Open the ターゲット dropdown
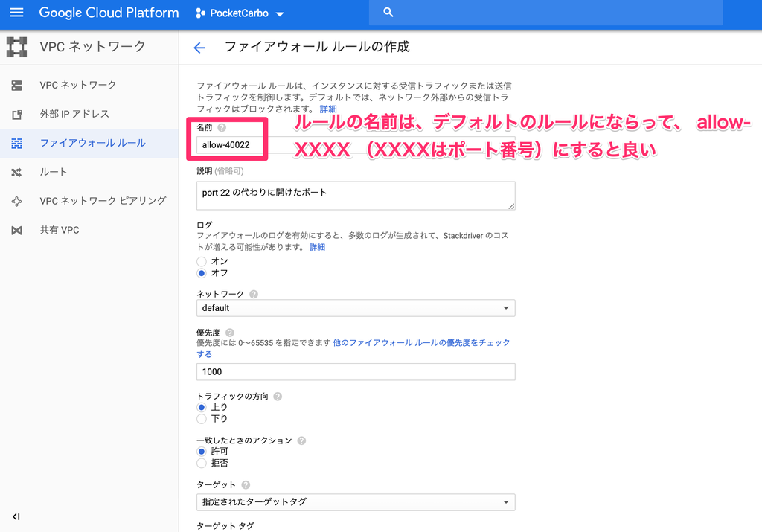The width and height of the screenshot is (762, 532). coord(355,501)
